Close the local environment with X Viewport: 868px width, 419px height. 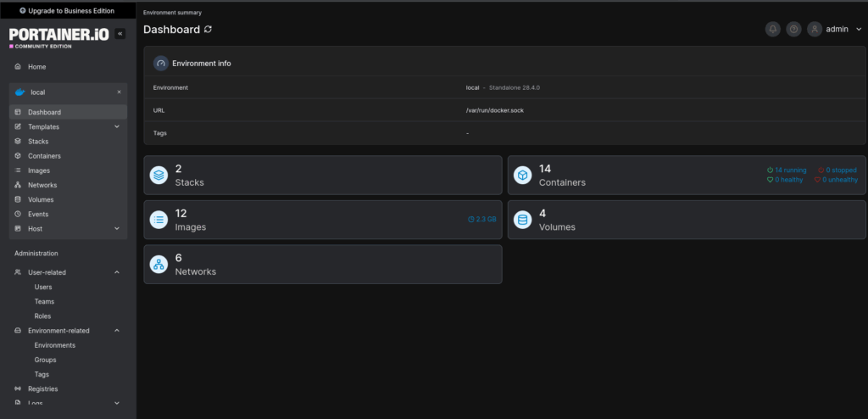pos(119,92)
